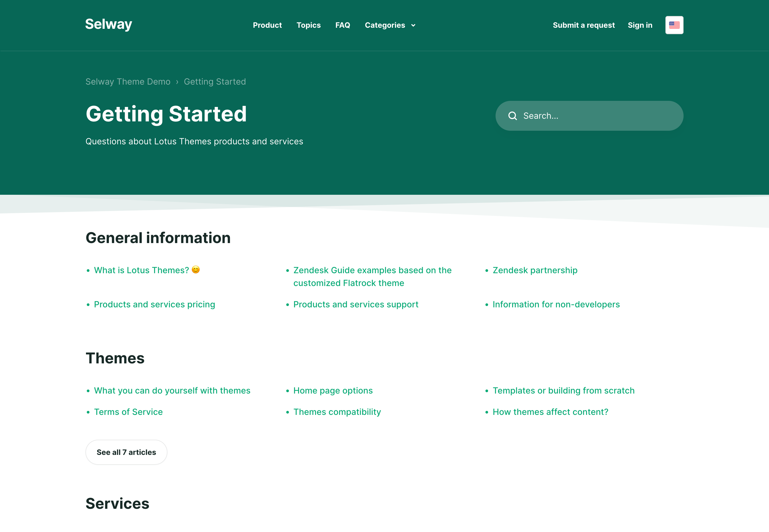Focus the Search... input field

pos(589,116)
